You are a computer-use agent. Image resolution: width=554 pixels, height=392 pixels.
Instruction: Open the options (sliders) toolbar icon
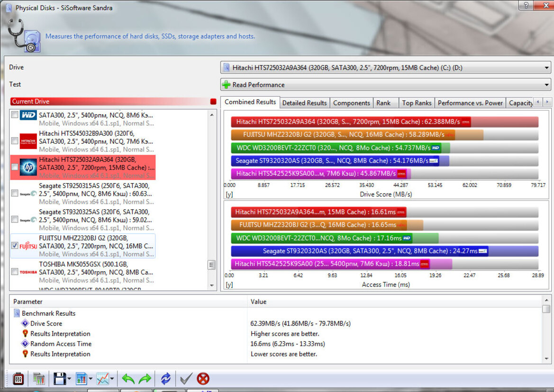click(x=18, y=379)
